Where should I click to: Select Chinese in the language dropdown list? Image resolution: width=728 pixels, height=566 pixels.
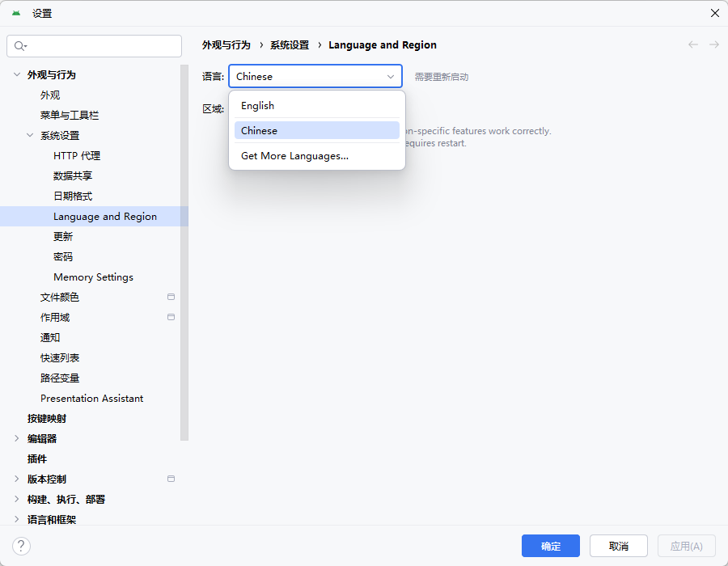[259, 130]
